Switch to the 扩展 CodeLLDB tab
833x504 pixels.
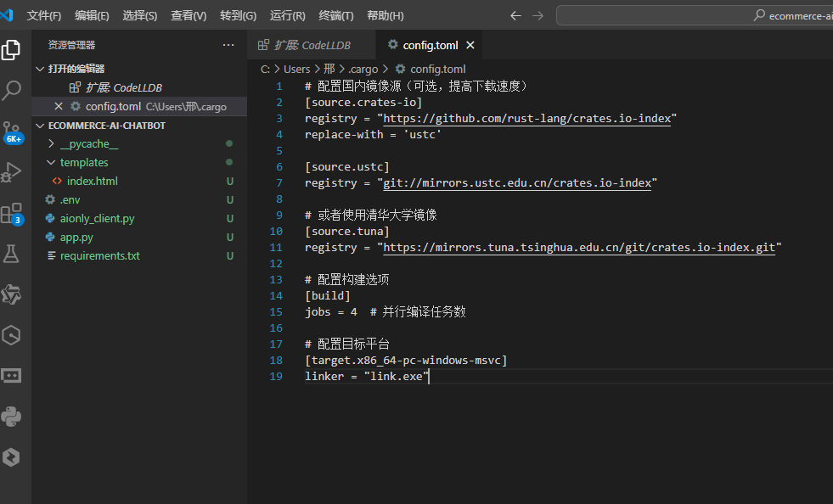(312, 45)
